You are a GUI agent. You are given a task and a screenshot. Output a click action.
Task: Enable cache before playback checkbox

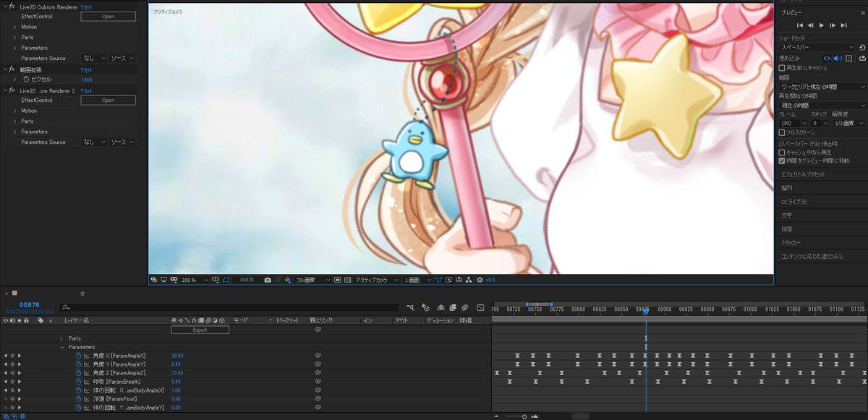pos(782,67)
